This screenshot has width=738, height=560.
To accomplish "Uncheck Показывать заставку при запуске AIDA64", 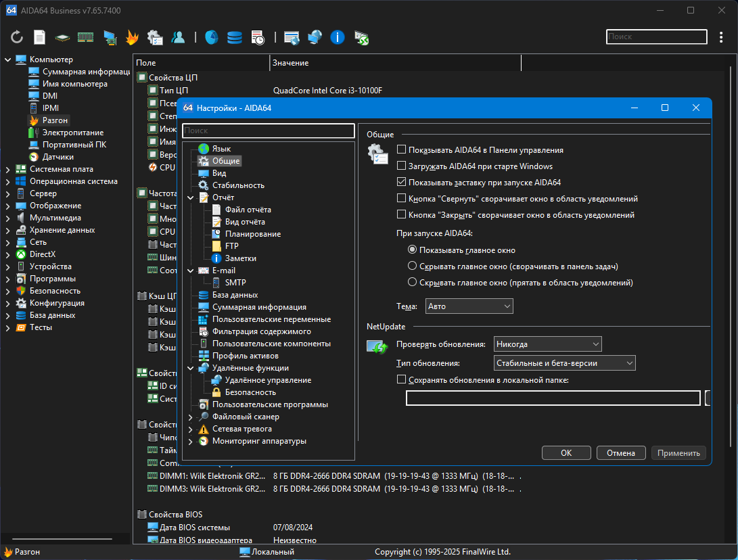I will pyautogui.click(x=402, y=182).
